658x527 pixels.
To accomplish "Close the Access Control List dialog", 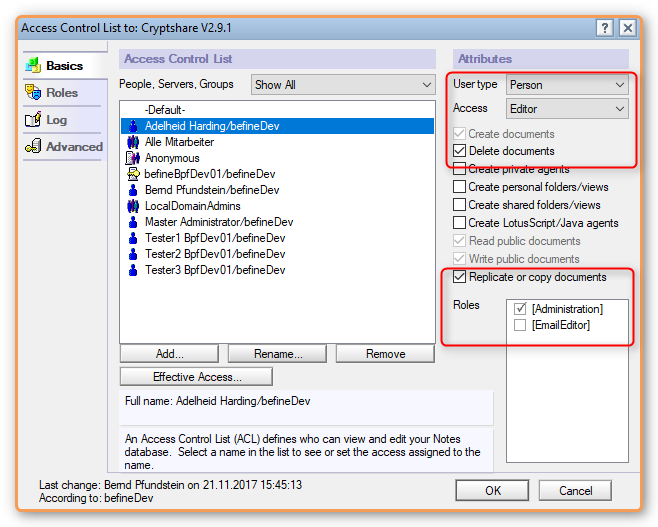I will (628, 28).
